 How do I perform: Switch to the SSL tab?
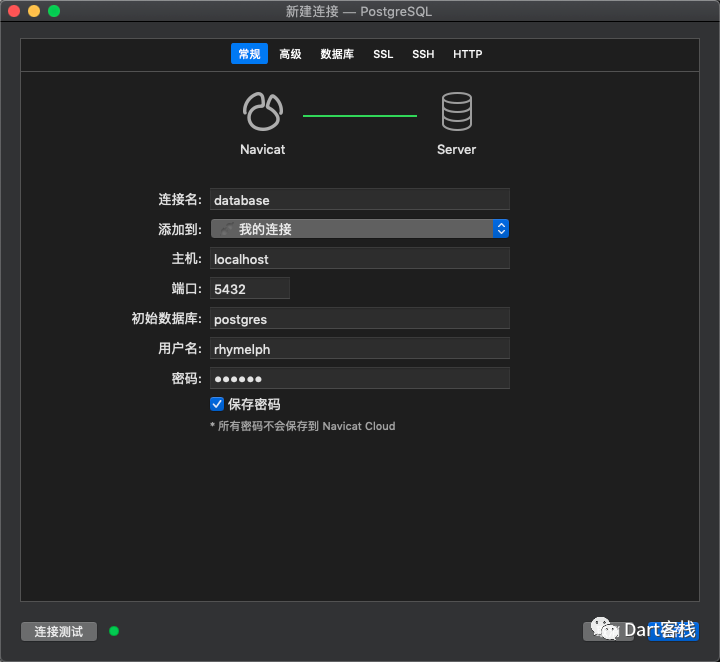(383, 54)
